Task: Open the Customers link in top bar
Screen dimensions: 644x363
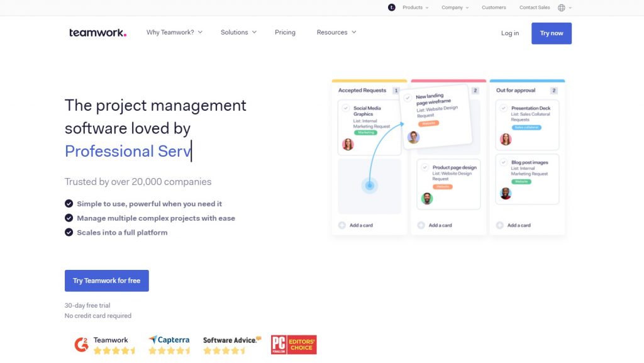Action: coord(494,8)
